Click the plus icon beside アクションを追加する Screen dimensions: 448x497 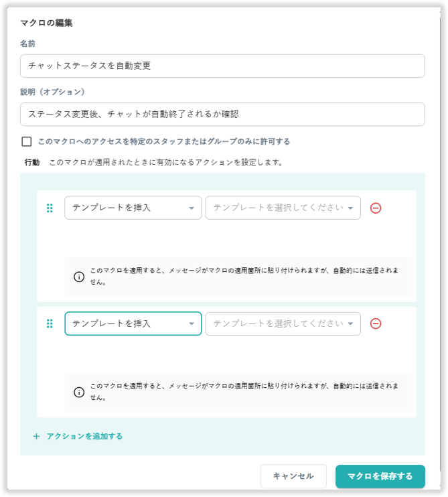[37, 436]
